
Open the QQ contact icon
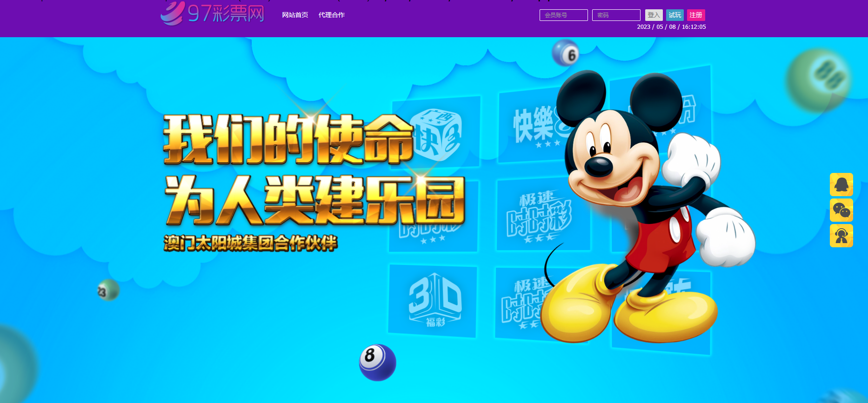click(x=841, y=185)
